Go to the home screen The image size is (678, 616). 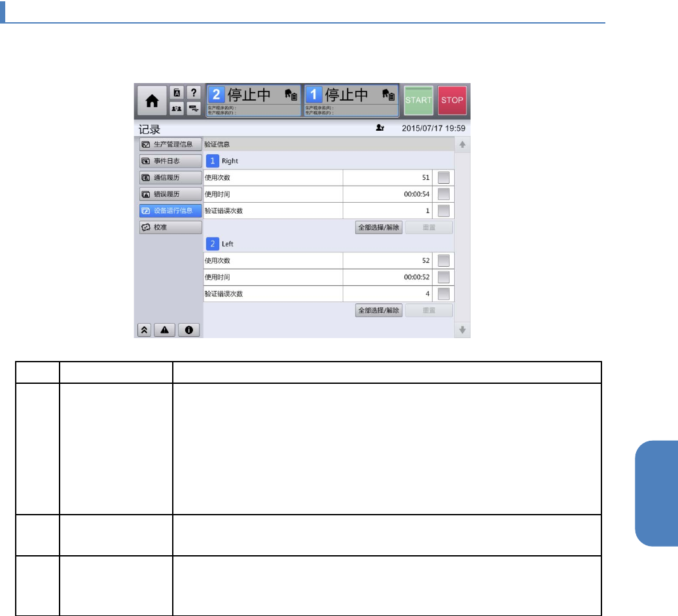pos(152,101)
